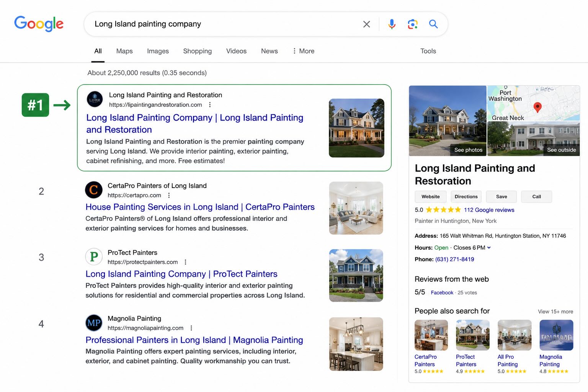Click the Save button in knowledge panel
The width and height of the screenshot is (588, 392).
(501, 197)
